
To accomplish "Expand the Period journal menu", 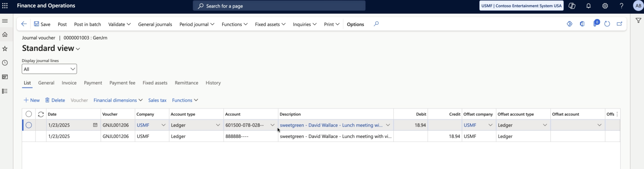I will pyautogui.click(x=197, y=24).
